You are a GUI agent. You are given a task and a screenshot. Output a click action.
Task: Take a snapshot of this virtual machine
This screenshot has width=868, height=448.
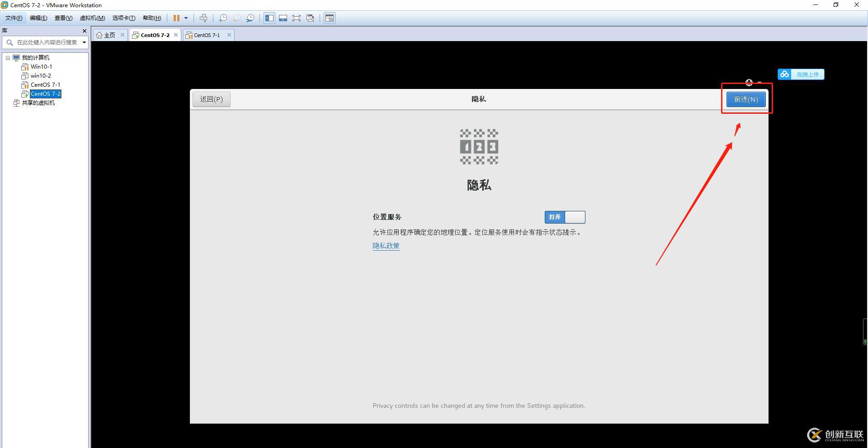[223, 18]
